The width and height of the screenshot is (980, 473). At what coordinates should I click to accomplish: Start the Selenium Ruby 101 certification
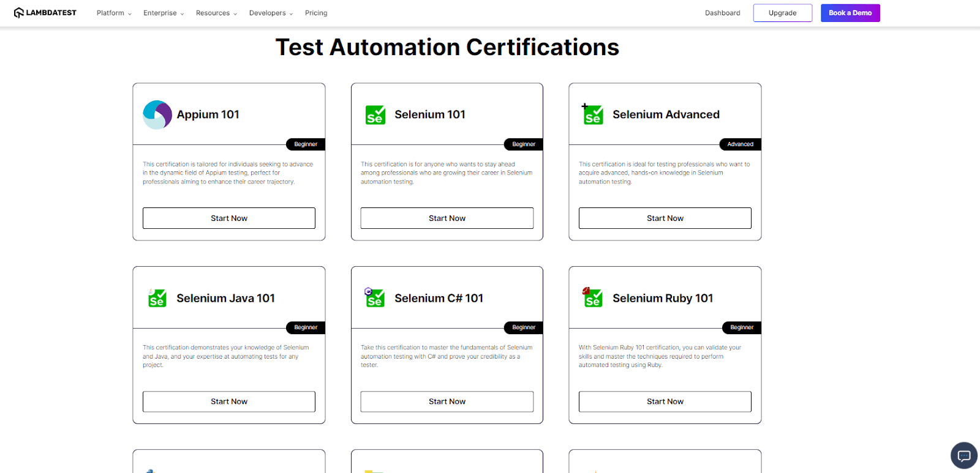pyautogui.click(x=665, y=401)
